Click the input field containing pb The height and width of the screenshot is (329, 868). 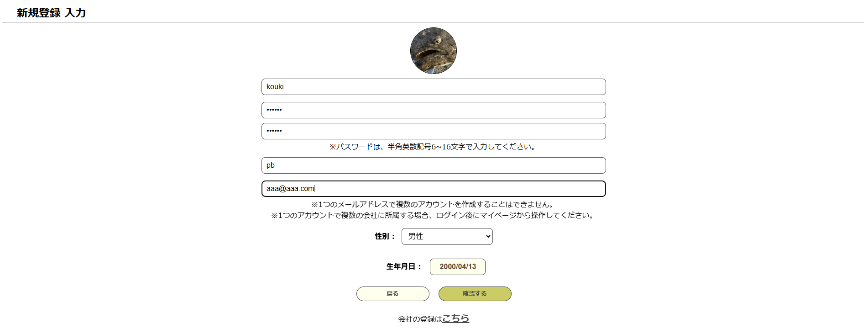coord(434,165)
